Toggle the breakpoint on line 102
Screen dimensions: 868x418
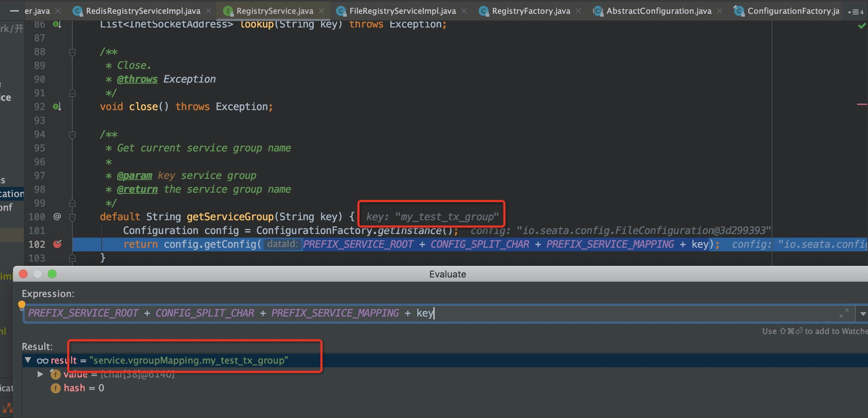(x=57, y=244)
